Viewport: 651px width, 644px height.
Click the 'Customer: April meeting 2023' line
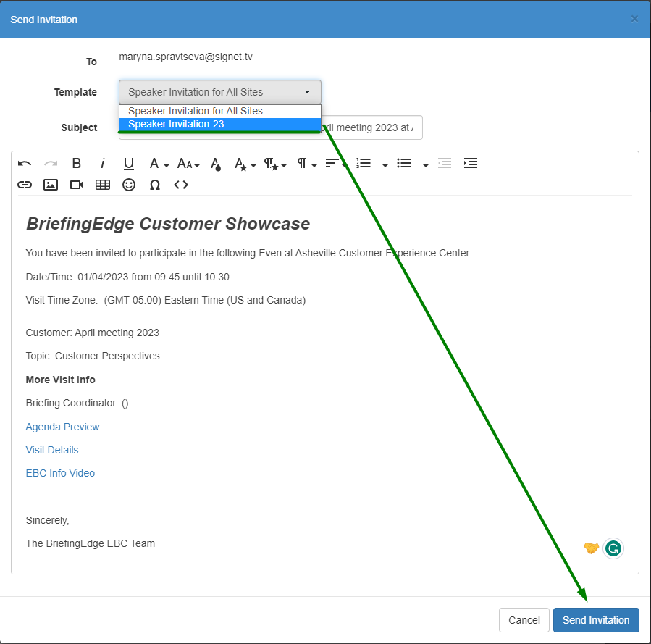click(93, 333)
